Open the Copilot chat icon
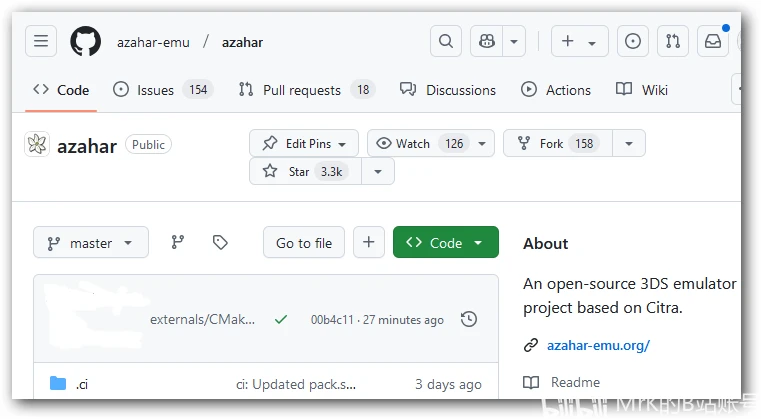 click(488, 42)
